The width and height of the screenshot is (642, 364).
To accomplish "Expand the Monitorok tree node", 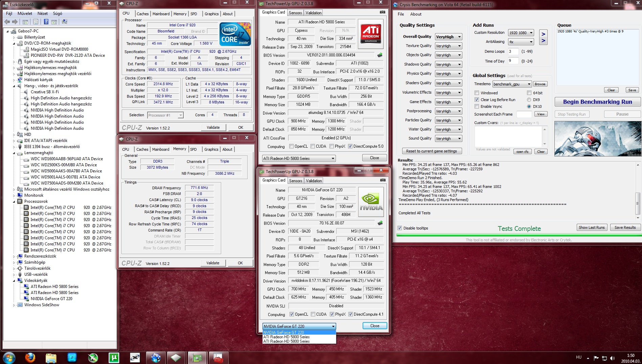I will 14,195.
